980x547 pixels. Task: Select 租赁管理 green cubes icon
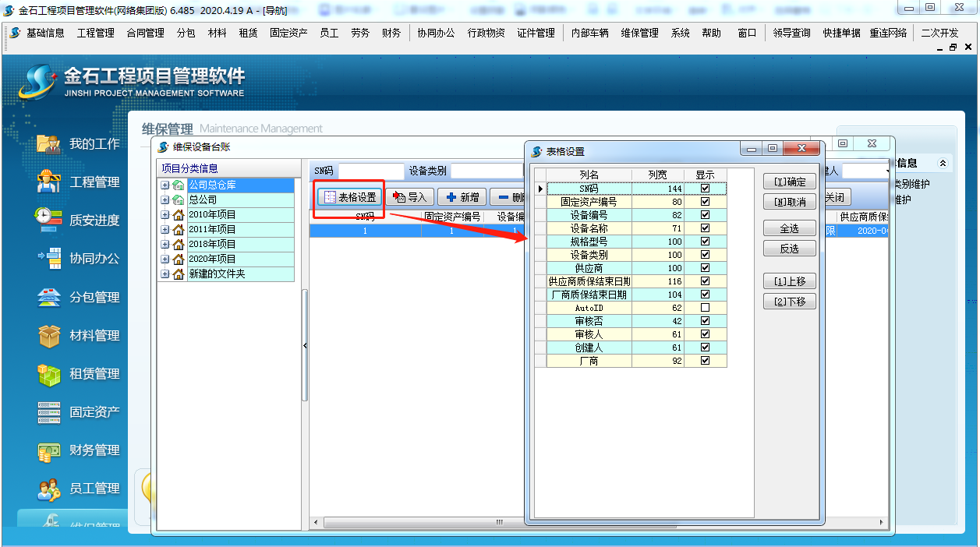[49, 374]
